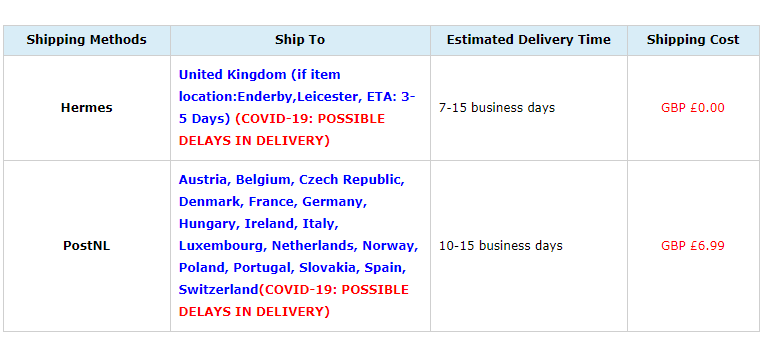Viewport: 764px width, 360px height.
Task: Click the GBP £0.00 shipping cost
Action: click(693, 108)
